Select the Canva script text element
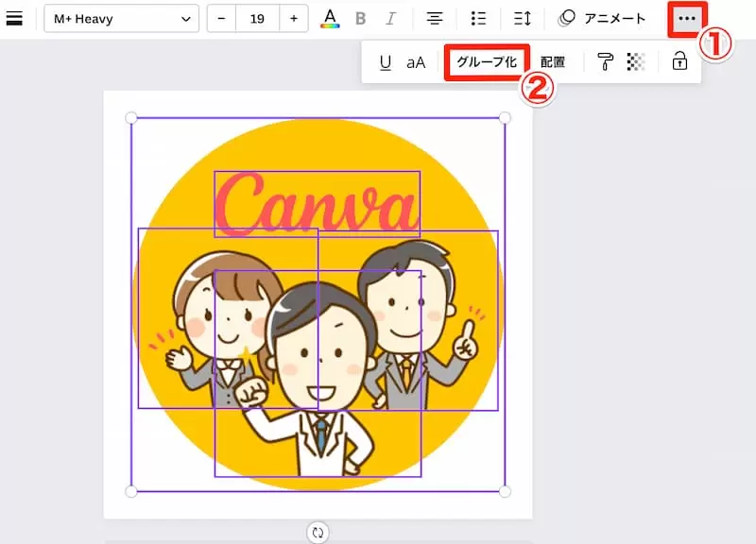The image size is (756, 544). pos(318,204)
